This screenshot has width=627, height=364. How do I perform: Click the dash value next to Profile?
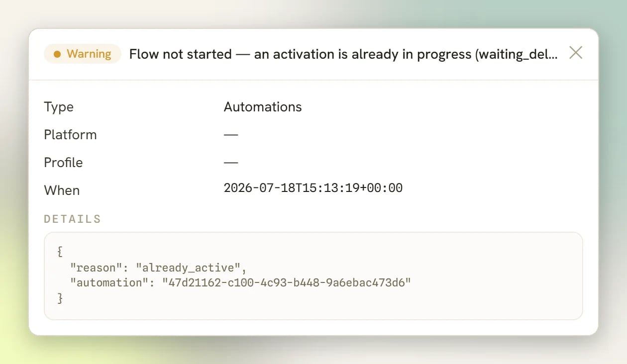pyautogui.click(x=231, y=163)
